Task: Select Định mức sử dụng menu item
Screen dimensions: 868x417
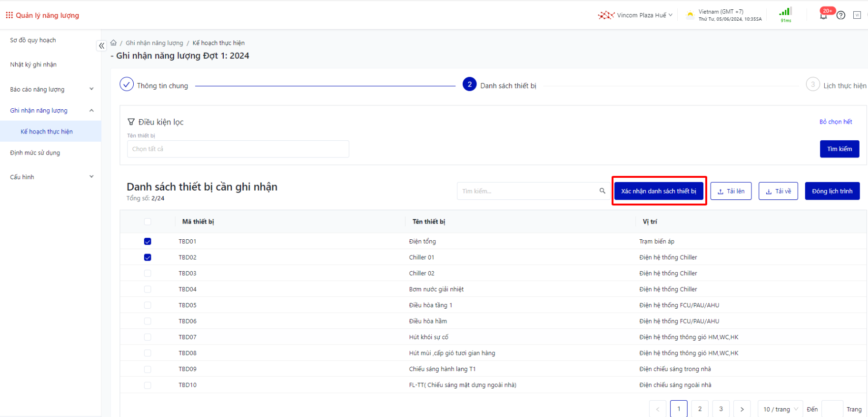Action: (x=35, y=153)
